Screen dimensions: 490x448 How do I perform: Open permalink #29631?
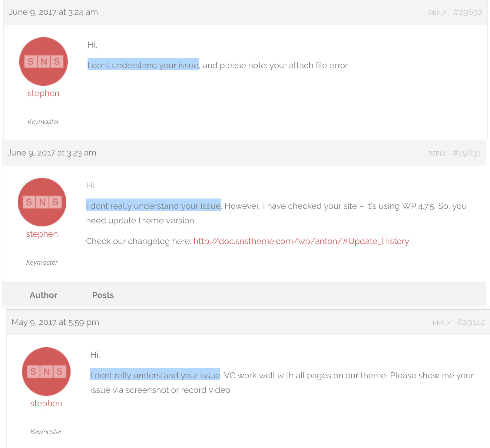pos(466,153)
